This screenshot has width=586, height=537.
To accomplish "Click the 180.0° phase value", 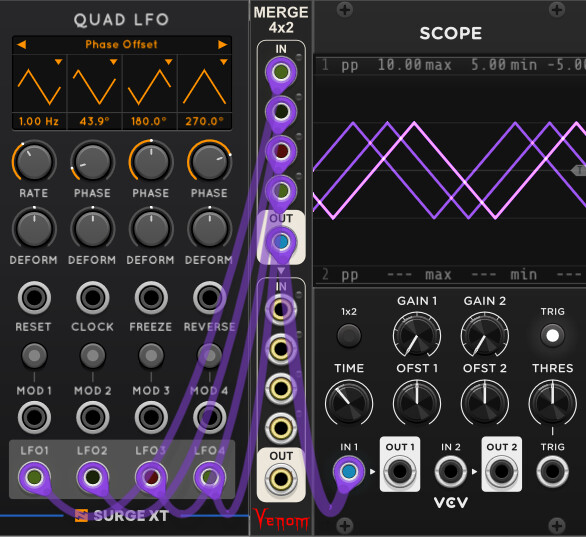I will (149, 121).
